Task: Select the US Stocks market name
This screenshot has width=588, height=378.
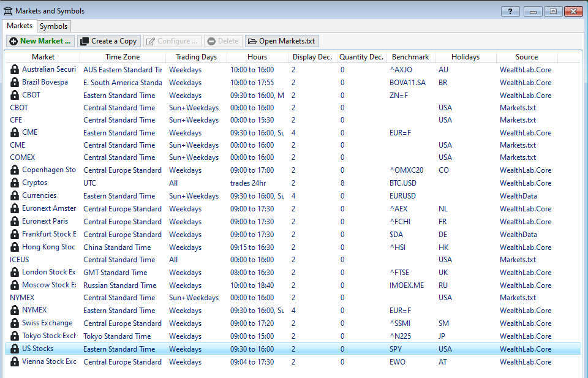Action: click(x=37, y=349)
